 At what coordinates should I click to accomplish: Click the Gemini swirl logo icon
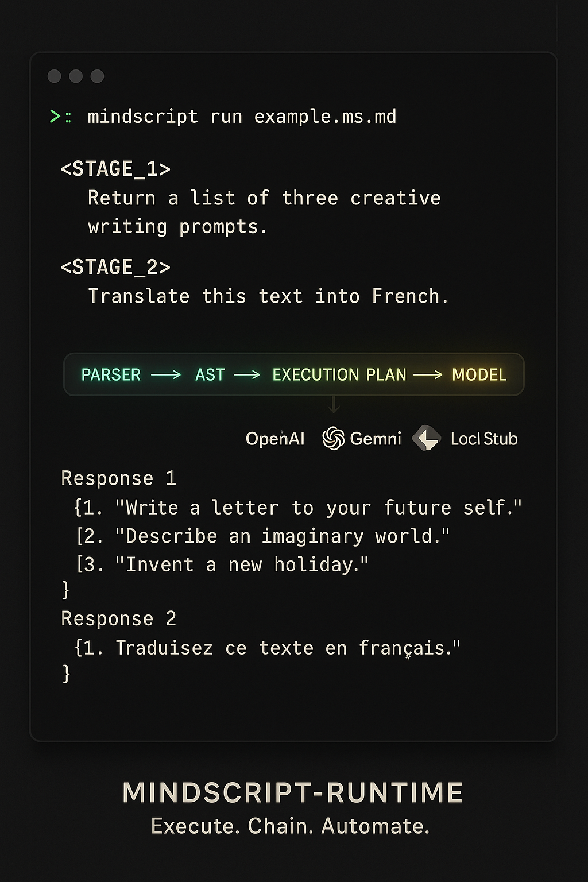point(334,439)
